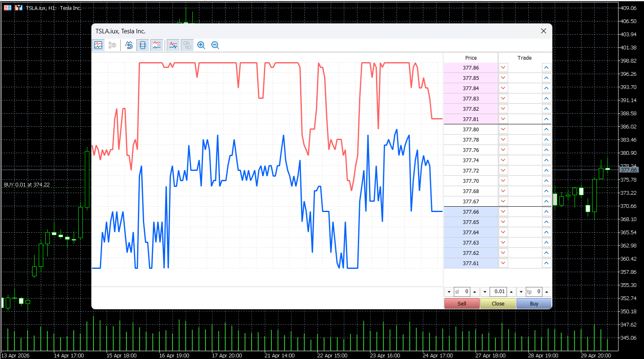Decrease the stop loss (sl) value
Image resolution: width=644 pixels, height=359 pixels.
click(449, 292)
